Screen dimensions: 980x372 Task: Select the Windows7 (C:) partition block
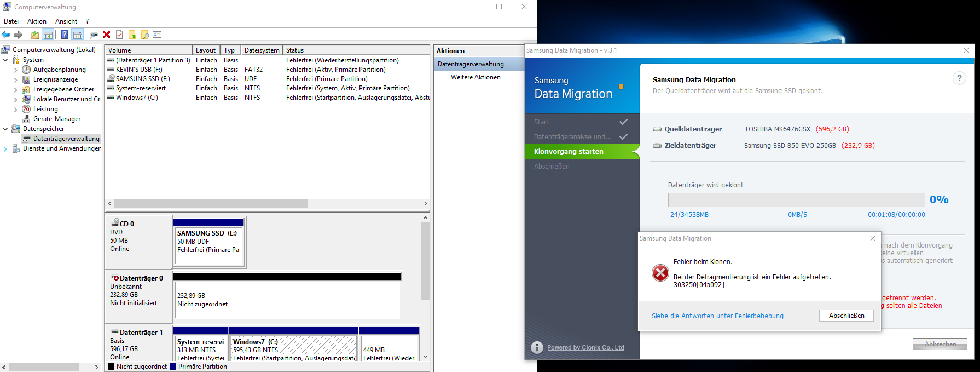294,345
